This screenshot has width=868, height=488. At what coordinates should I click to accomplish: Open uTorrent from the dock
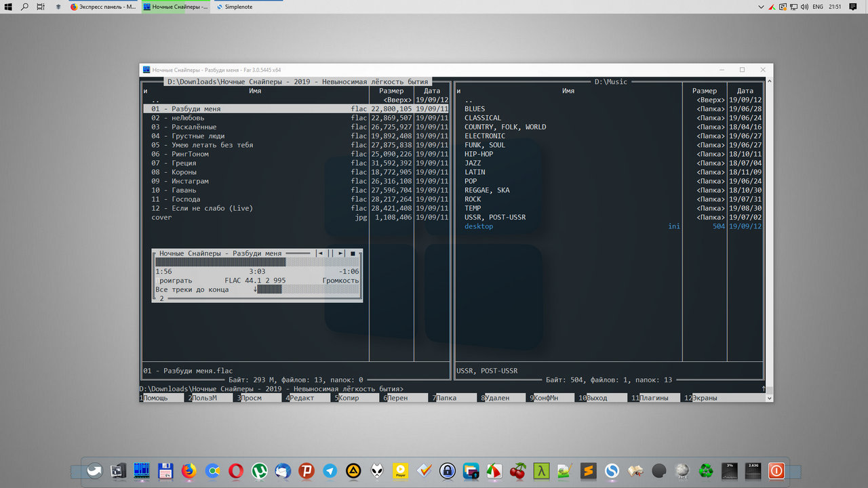[259, 470]
